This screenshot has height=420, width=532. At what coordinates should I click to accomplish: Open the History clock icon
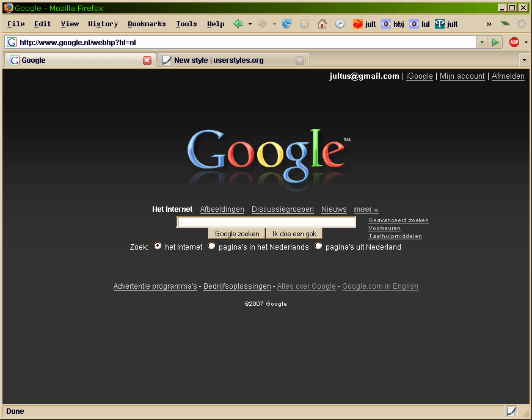coord(340,24)
